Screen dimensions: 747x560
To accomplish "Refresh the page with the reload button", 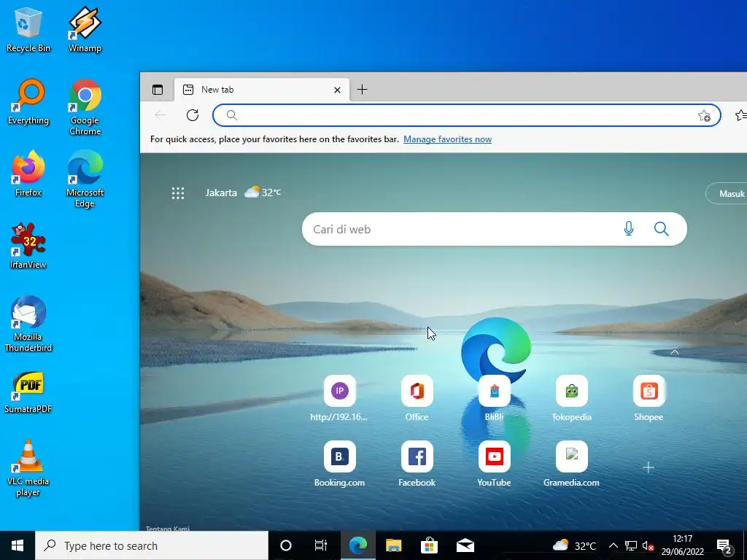I will pos(193,114).
